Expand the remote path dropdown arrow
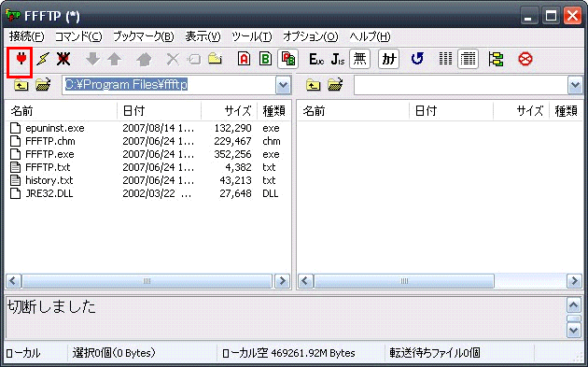The width and height of the screenshot is (588, 367). coord(575,86)
